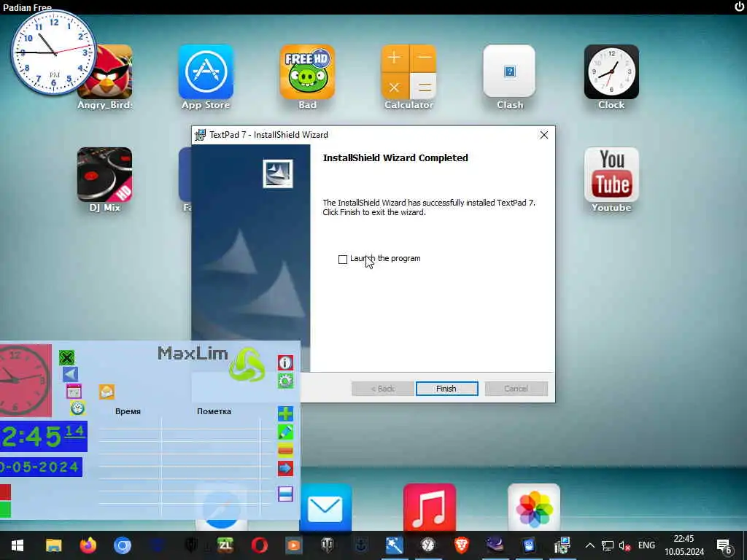The width and height of the screenshot is (747, 560).
Task: Click the MaxLim digital date display
Action: coord(41,467)
